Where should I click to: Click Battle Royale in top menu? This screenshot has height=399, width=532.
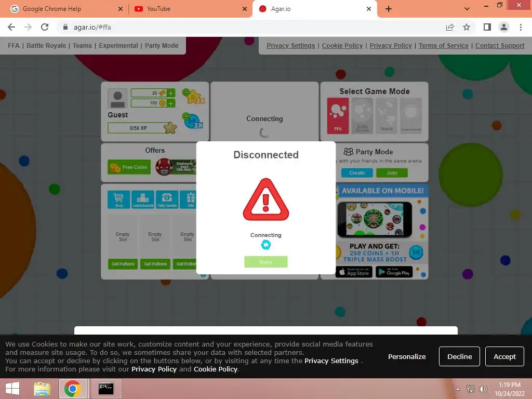46,46
